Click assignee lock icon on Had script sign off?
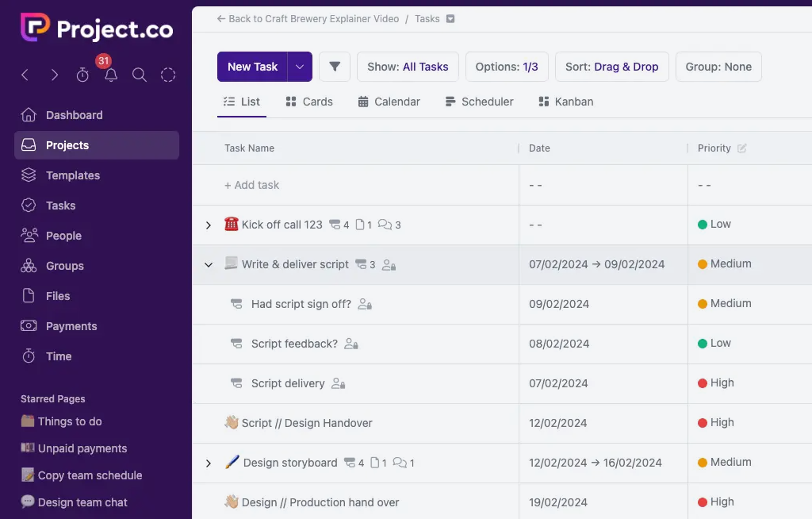812x519 pixels. coord(365,305)
